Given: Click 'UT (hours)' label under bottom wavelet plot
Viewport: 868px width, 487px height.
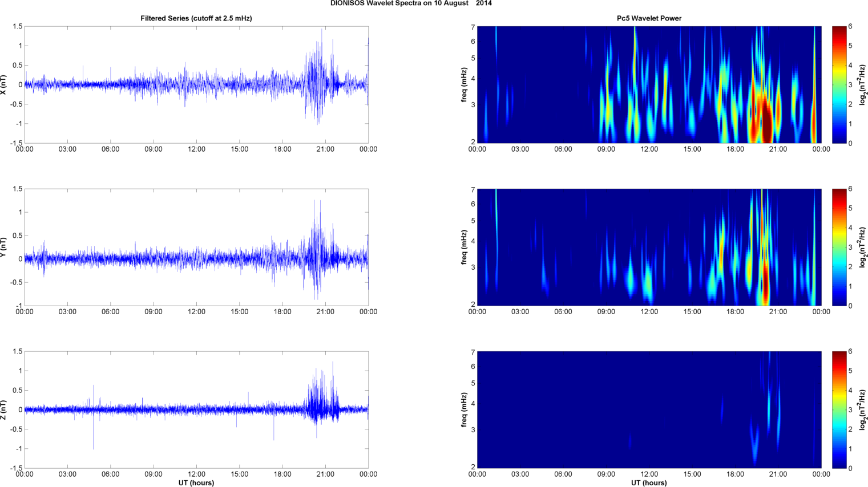Looking at the screenshot, I should click(x=649, y=482).
